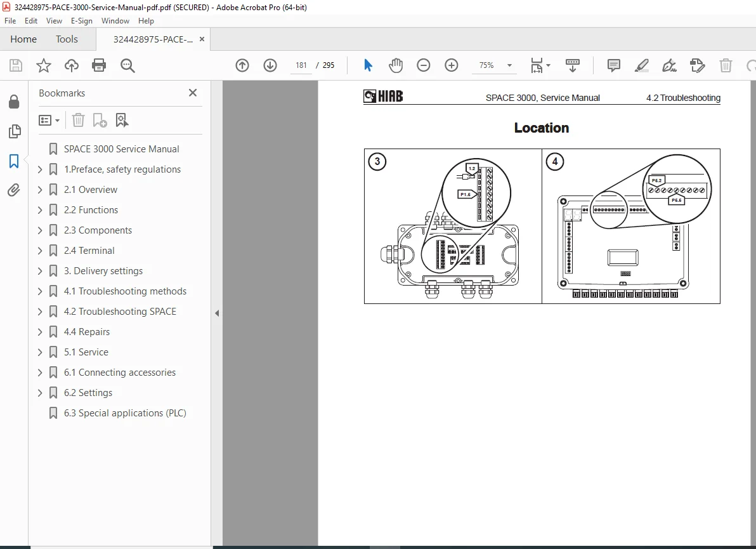Switch to the Home tab
The width and height of the screenshot is (756, 549).
[x=23, y=39]
